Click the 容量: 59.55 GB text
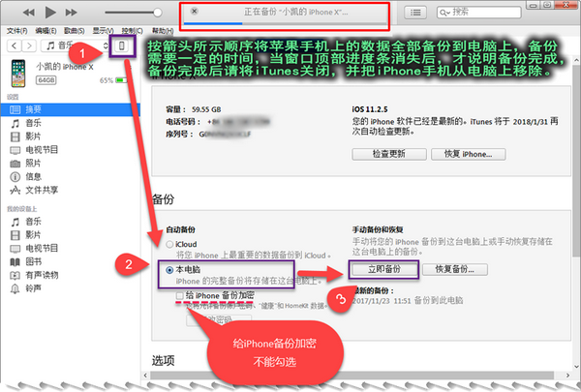Viewport: 581px width, 392px height. coord(194,109)
